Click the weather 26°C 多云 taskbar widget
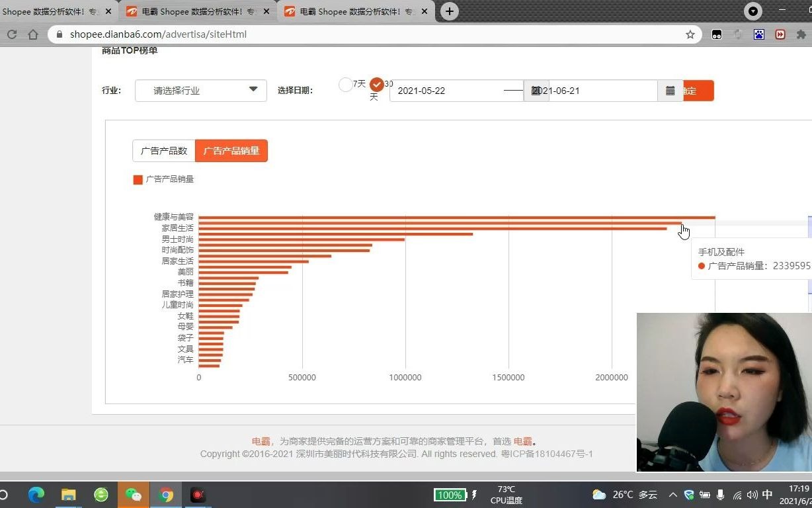Screen dimensions: 812x508 [x=624, y=495]
